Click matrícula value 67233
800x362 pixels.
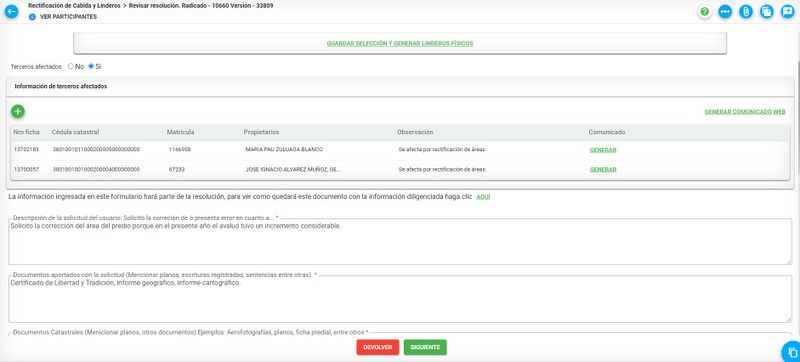point(177,169)
